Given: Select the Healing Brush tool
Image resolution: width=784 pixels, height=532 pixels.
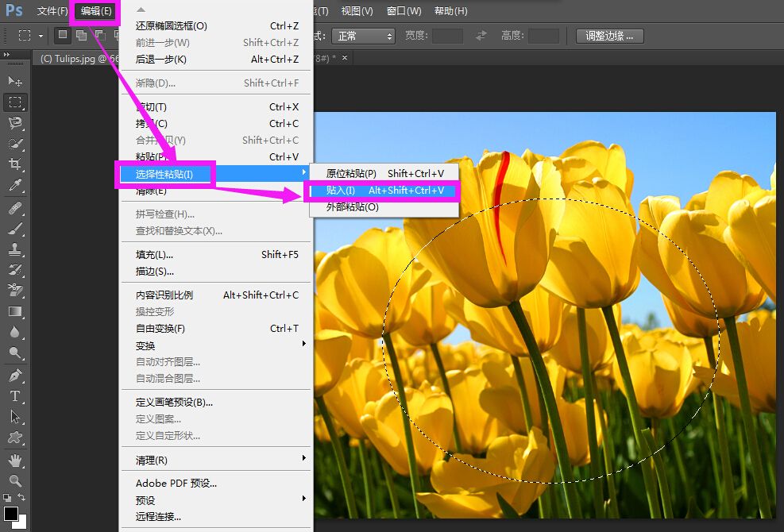Looking at the screenshot, I should coord(15,208).
